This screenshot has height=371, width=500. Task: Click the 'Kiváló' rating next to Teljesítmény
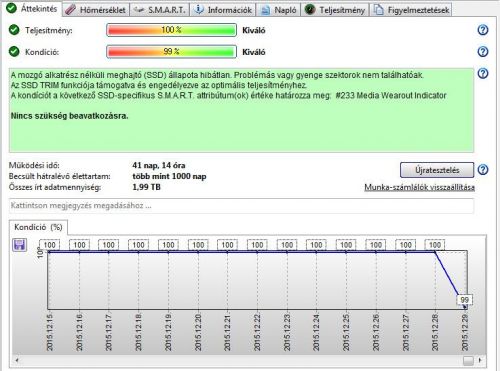[254, 30]
